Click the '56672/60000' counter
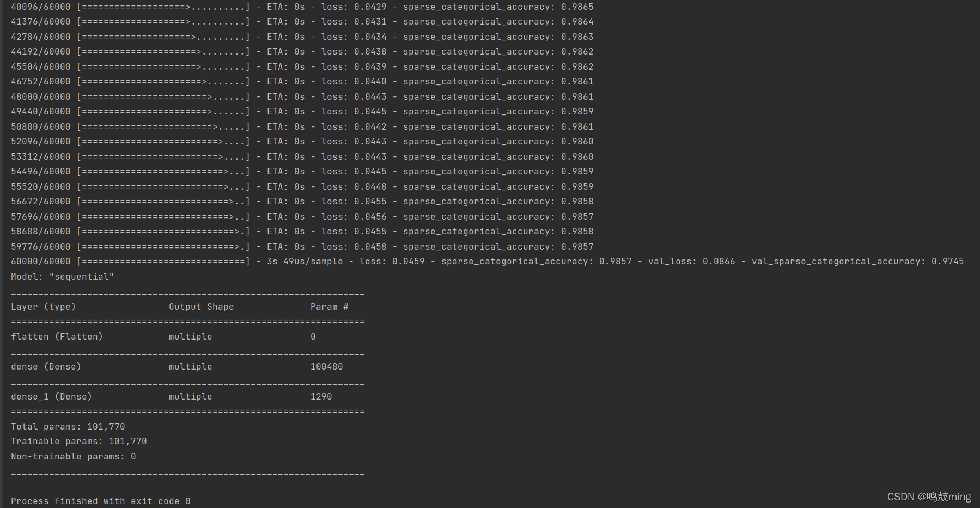Image resolution: width=980 pixels, height=508 pixels. tap(41, 202)
